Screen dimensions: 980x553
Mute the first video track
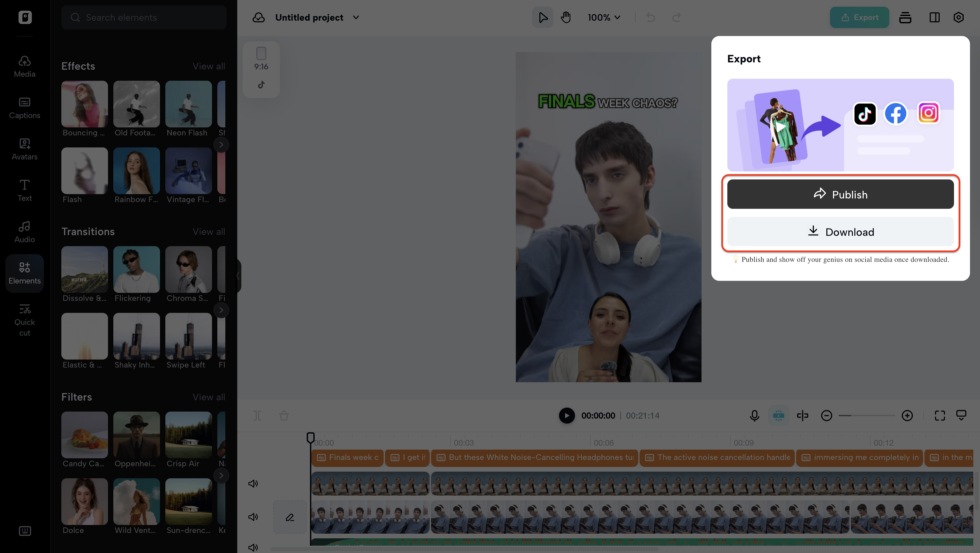point(253,483)
